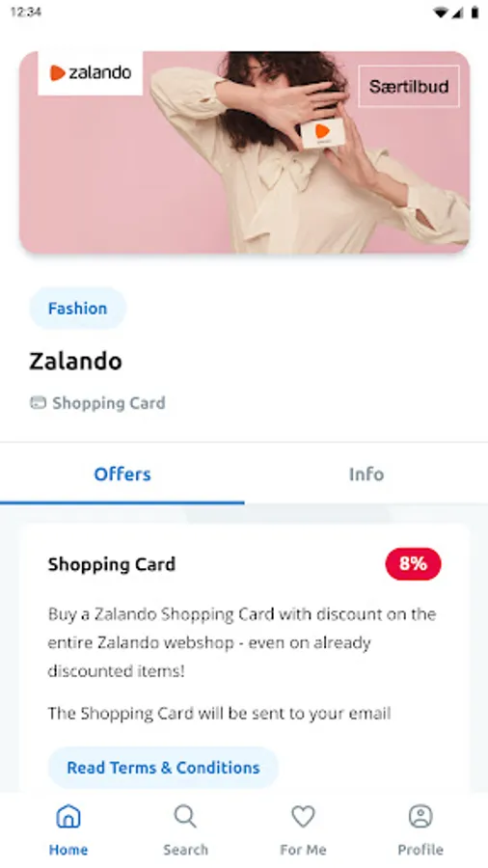The height and width of the screenshot is (868, 488).
Task: Tap the Shopping Card subtitle under Zalando
Action: [x=108, y=403]
